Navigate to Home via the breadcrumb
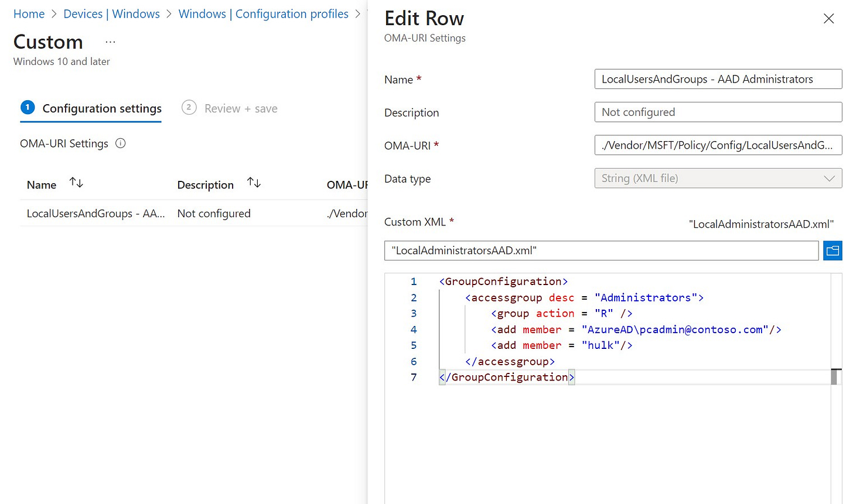Viewport: 853px width, 504px height. coord(29,13)
